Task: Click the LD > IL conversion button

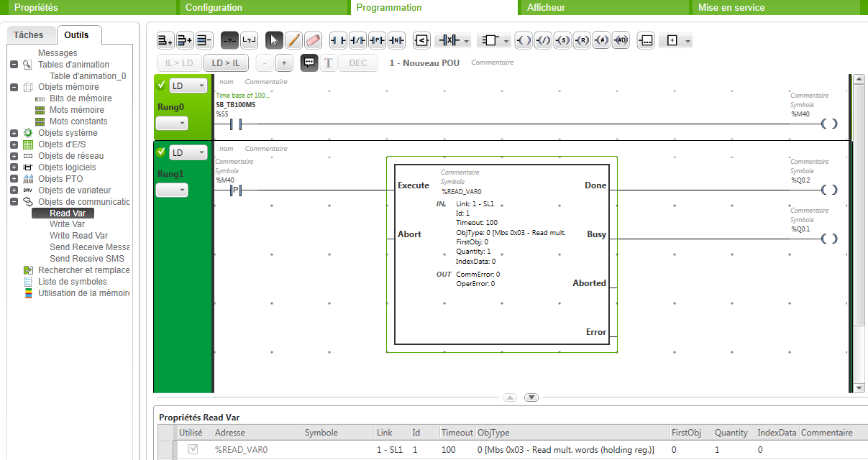Action: 225,63
